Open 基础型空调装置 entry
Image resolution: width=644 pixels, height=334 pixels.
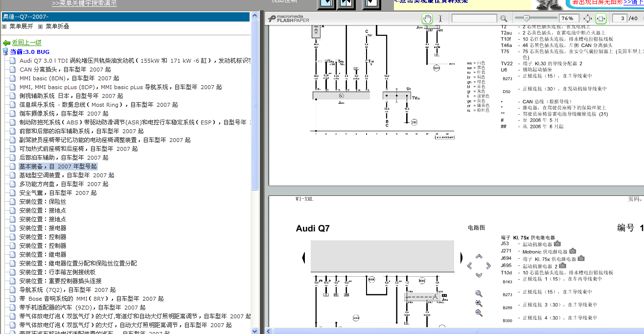67,175
